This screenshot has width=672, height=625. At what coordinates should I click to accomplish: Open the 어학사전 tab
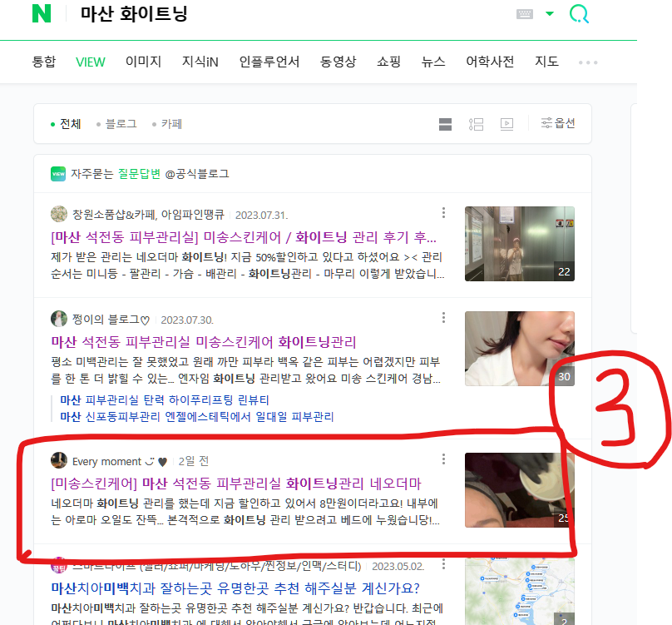(490, 62)
